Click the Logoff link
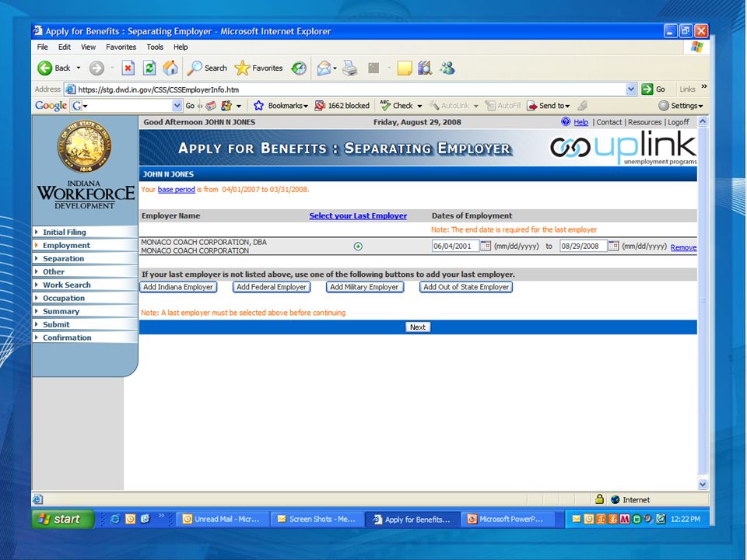747x560 pixels. click(x=678, y=122)
